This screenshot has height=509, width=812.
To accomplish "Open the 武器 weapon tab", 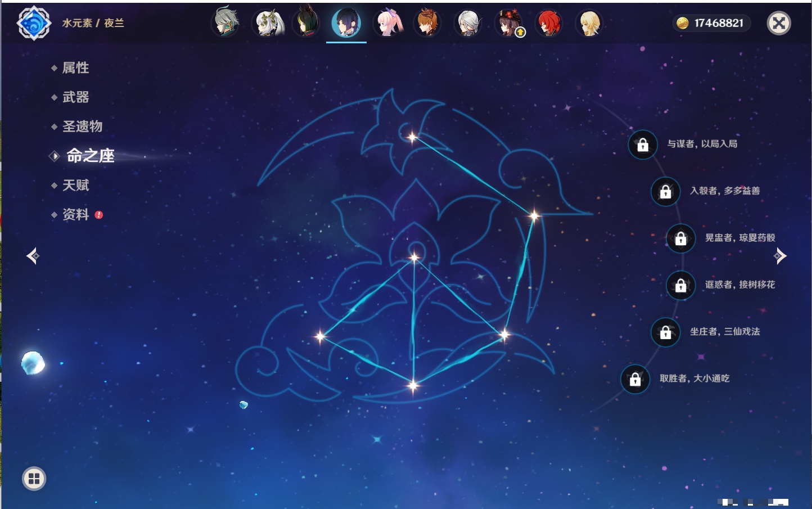I will [x=75, y=97].
